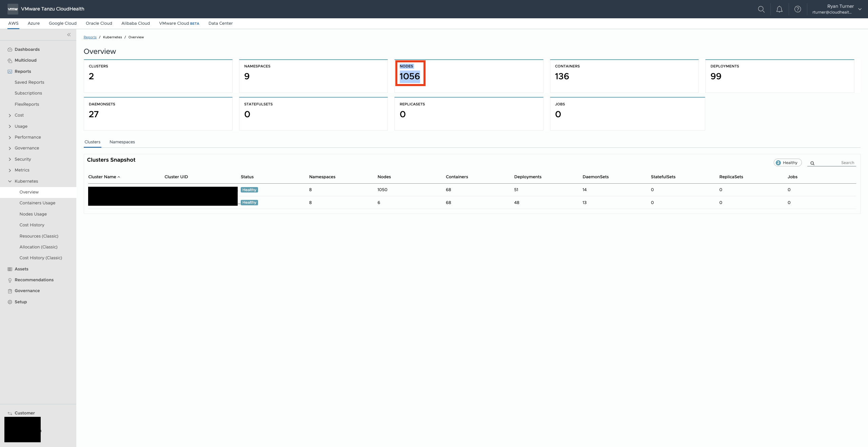The image size is (868, 447).
Task: Expand the Performance section
Action: 10,137
